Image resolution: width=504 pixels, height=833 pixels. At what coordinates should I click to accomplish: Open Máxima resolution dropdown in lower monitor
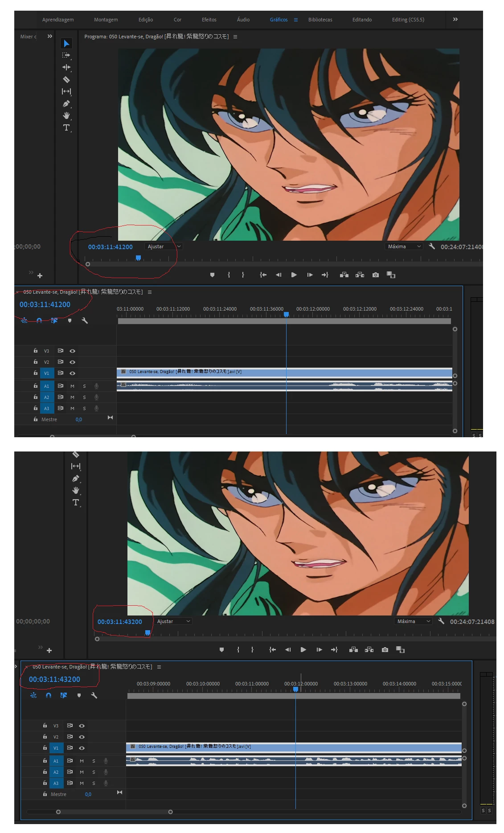click(x=413, y=621)
